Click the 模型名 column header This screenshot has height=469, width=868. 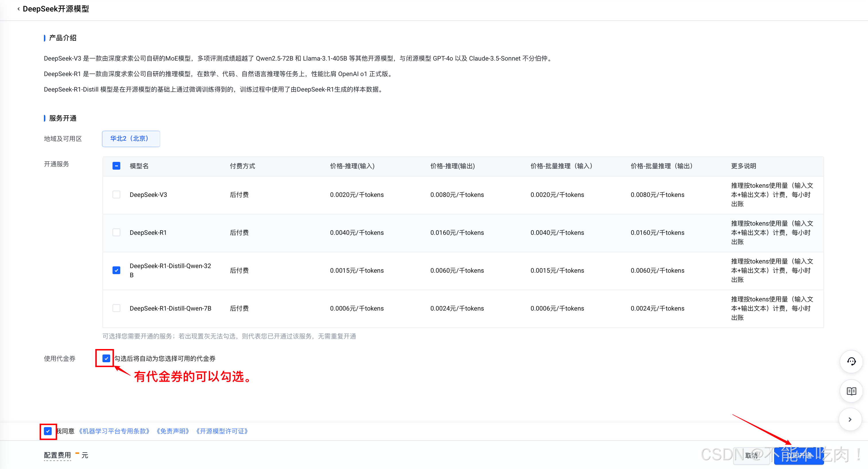click(x=139, y=166)
